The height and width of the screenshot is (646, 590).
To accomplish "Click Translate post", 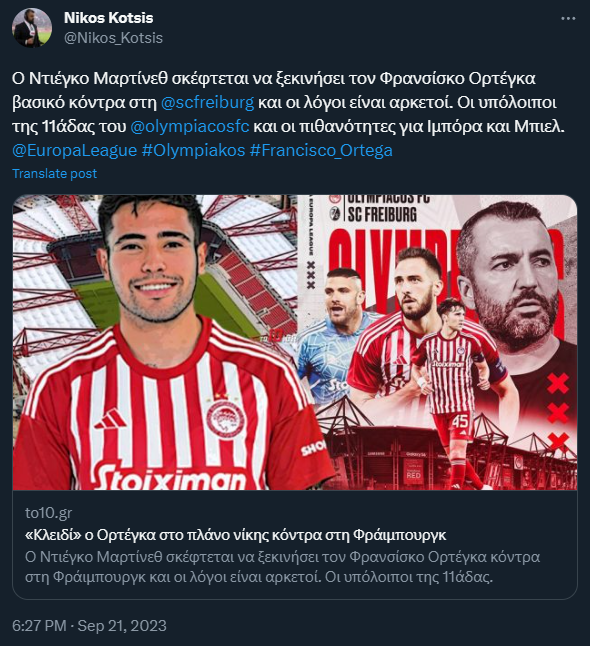I will (54, 173).
